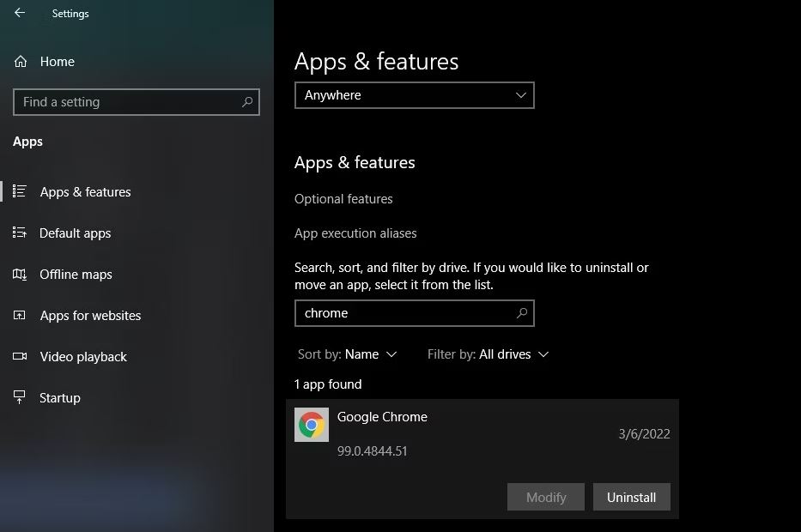Click the install date 3/6/2022
Screen dimensions: 801x532
(644, 434)
